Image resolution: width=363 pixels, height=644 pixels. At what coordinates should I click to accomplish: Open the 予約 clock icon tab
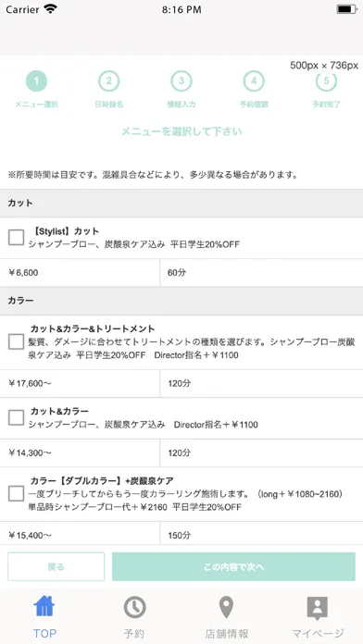click(x=135, y=607)
